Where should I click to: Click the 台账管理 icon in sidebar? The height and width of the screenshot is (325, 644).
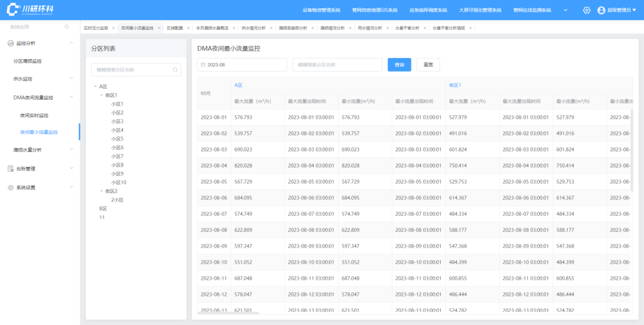coord(10,169)
